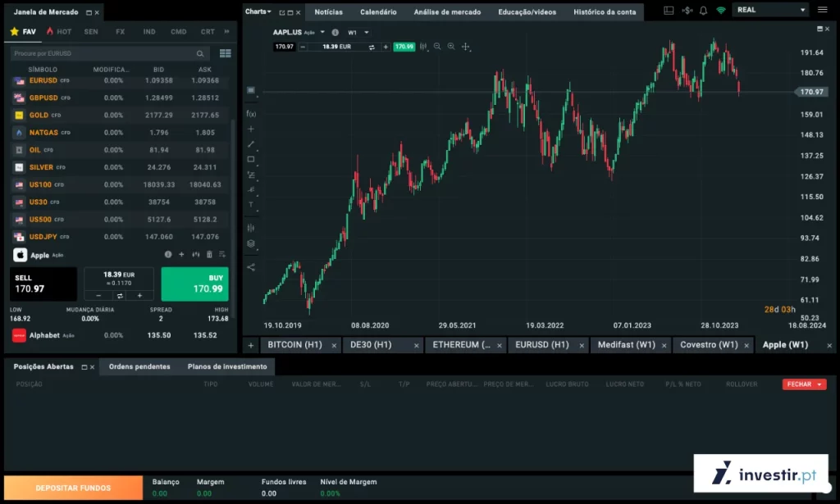The width and height of the screenshot is (840, 504).
Task: Click the Apple instrument info icon
Action: click(x=168, y=255)
